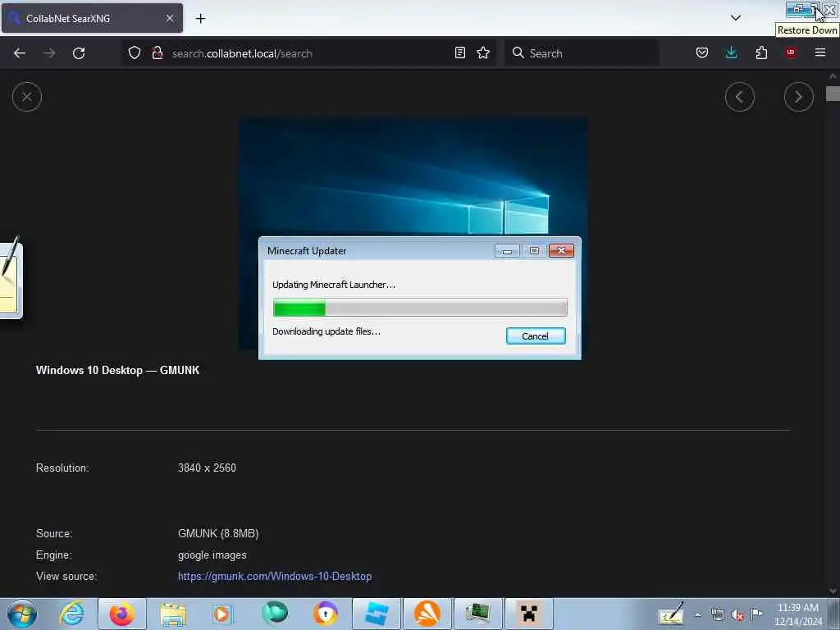The width and height of the screenshot is (840, 630).
Task: Open tracking protection shield icon
Action: tap(135, 53)
